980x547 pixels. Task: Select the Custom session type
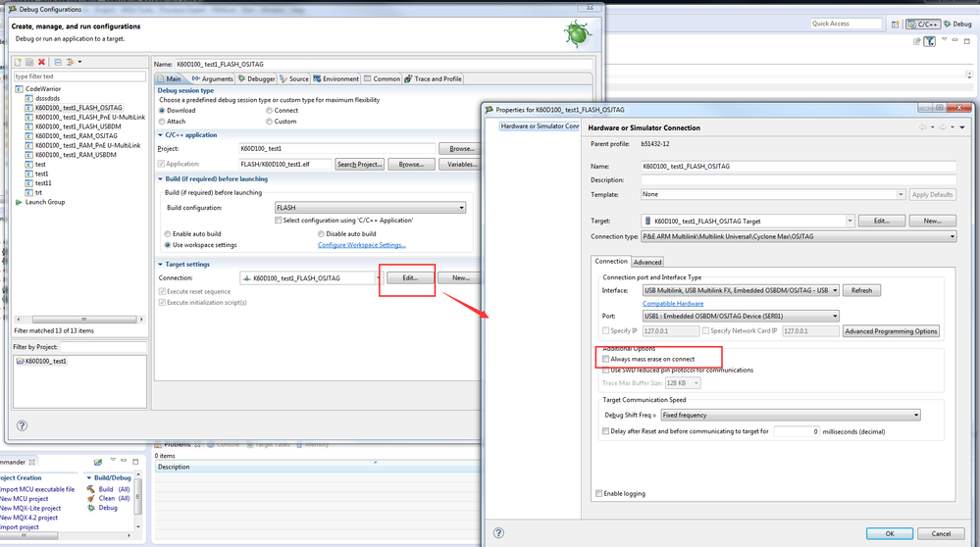pyautogui.click(x=270, y=122)
